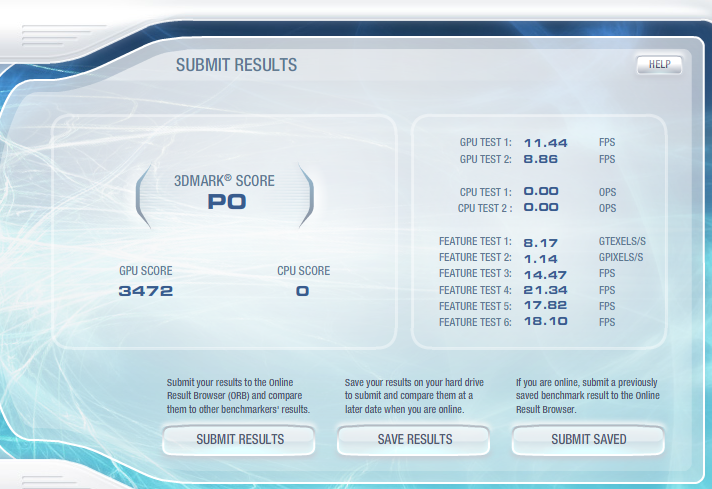Click the FPS unit beside GPU TEST 1
This screenshot has width=712, height=489.
(x=607, y=143)
